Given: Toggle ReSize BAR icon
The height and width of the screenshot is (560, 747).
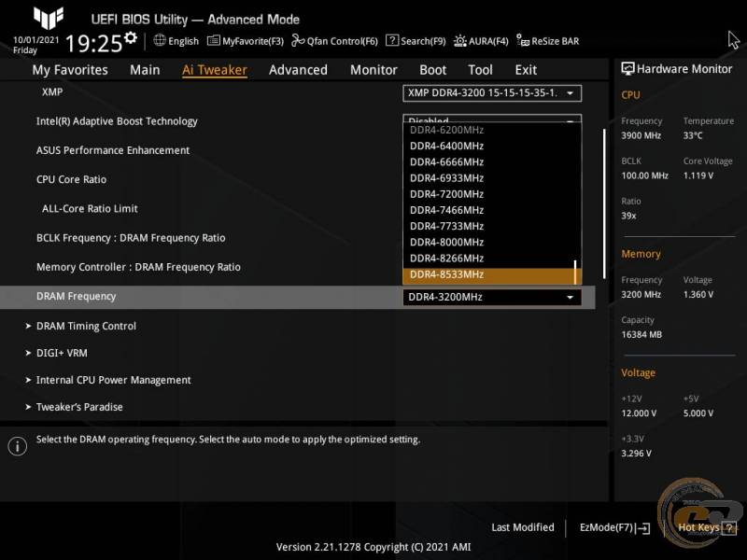Looking at the screenshot, I should coord(523,41).
